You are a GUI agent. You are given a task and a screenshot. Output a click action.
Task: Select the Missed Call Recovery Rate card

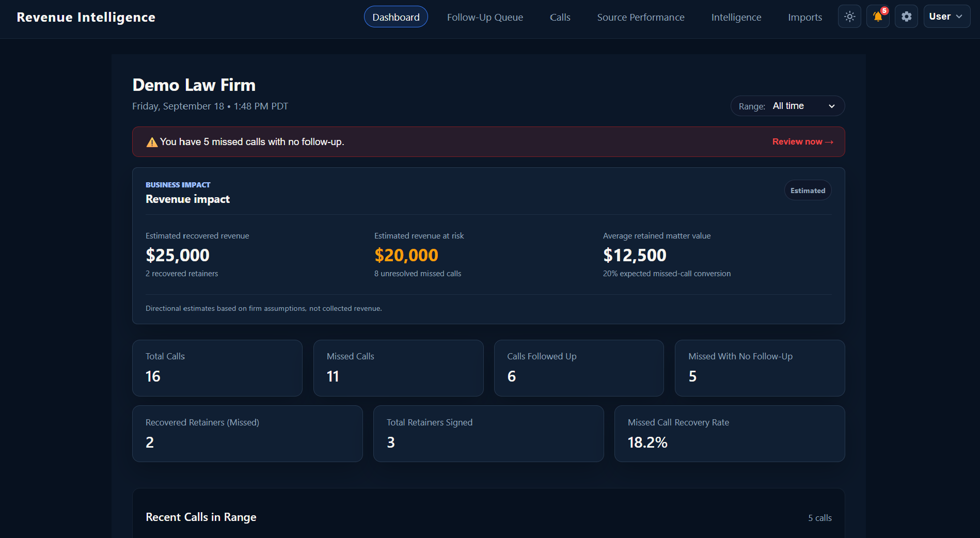click(730, 434)
